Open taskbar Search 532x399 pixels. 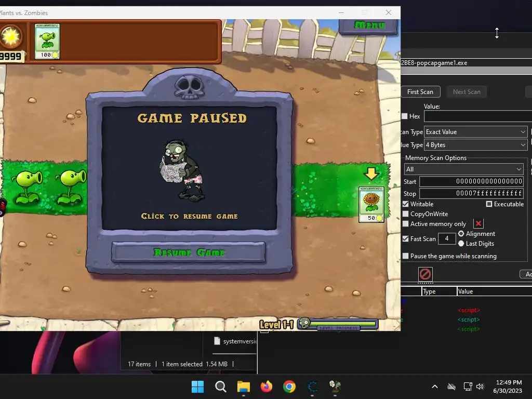pyautogui.click(x=220, y=387)
